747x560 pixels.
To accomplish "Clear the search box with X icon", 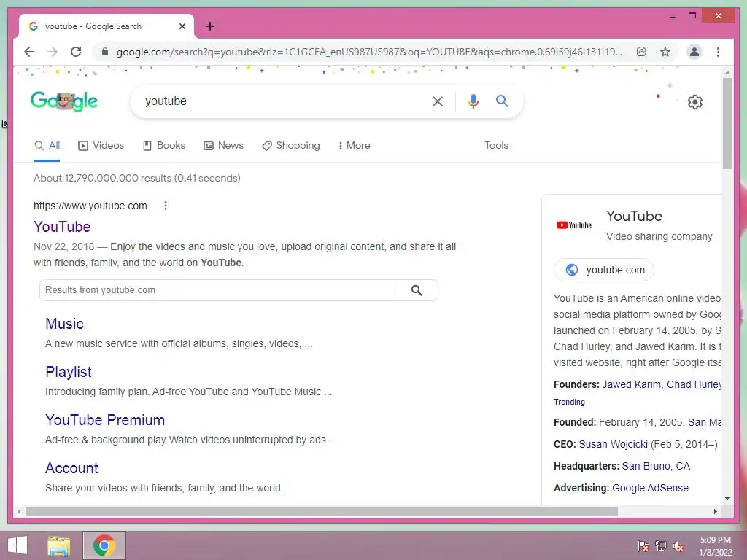I will (438, 101).
